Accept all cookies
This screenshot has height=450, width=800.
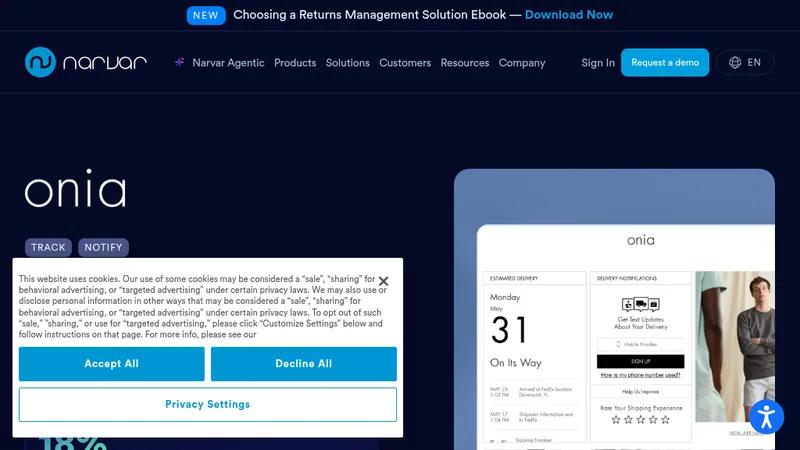point(112,364)
